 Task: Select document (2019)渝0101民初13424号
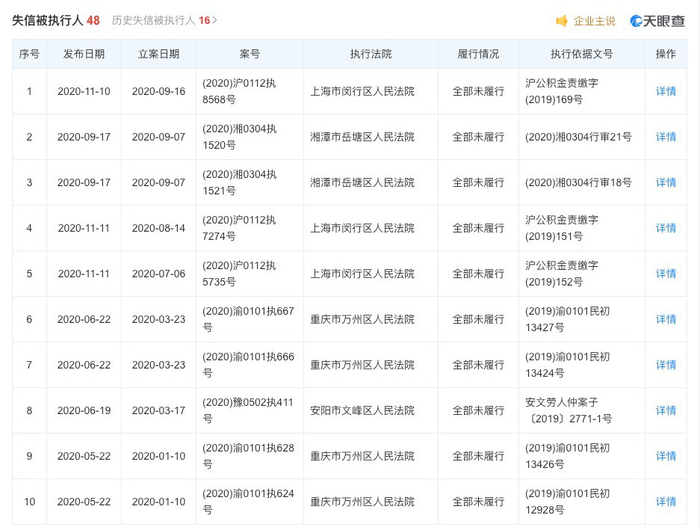567,364
